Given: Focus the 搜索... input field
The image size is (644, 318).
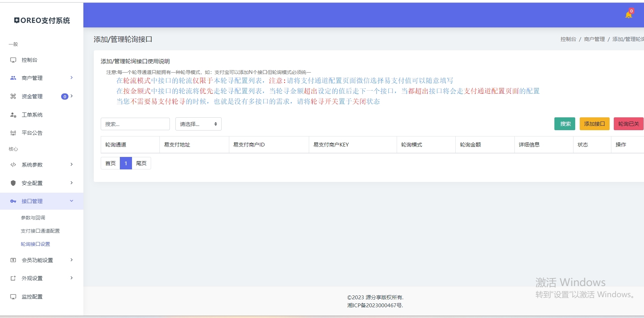Looking at the screenshot, I should (x=135, y=124).
